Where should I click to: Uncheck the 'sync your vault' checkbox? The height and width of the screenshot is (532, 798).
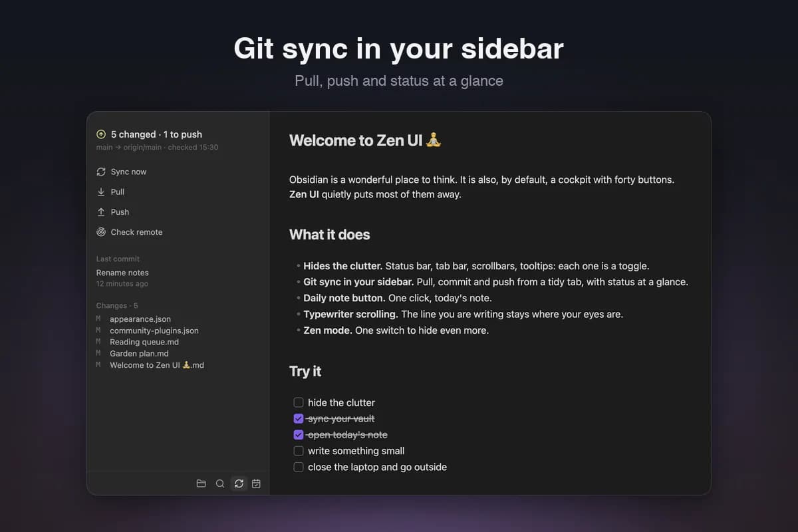[299, 418]
